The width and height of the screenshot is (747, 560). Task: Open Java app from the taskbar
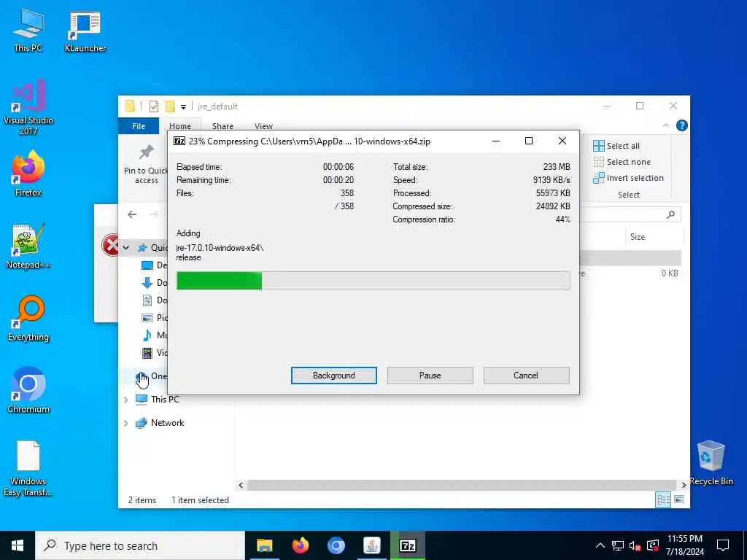[371, 545]
